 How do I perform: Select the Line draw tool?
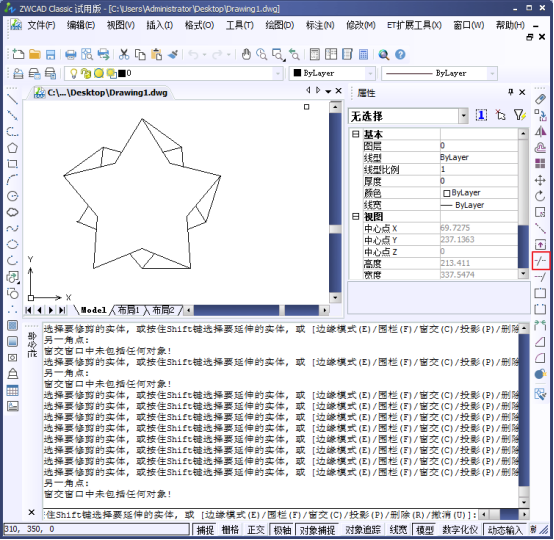point(12,100)
